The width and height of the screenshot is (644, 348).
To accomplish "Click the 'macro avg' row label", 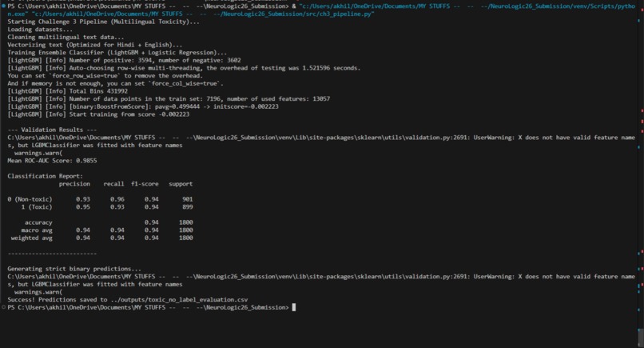I will 37,230.
